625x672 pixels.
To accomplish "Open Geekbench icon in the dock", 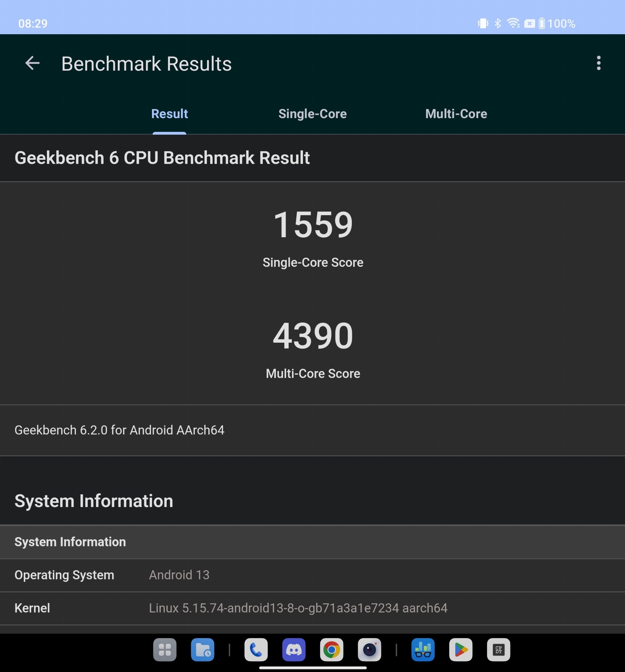I will [x=423, y=650].
